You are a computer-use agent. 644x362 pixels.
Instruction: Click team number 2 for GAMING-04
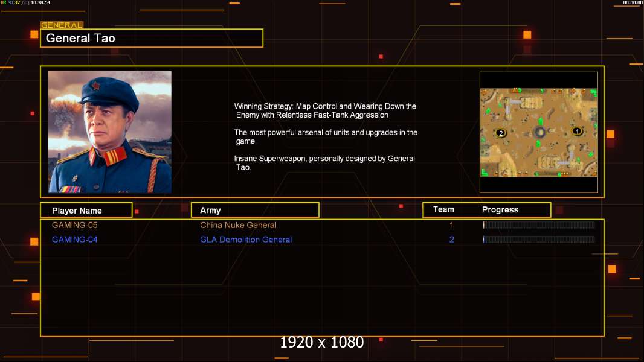(x=451, y=240)
